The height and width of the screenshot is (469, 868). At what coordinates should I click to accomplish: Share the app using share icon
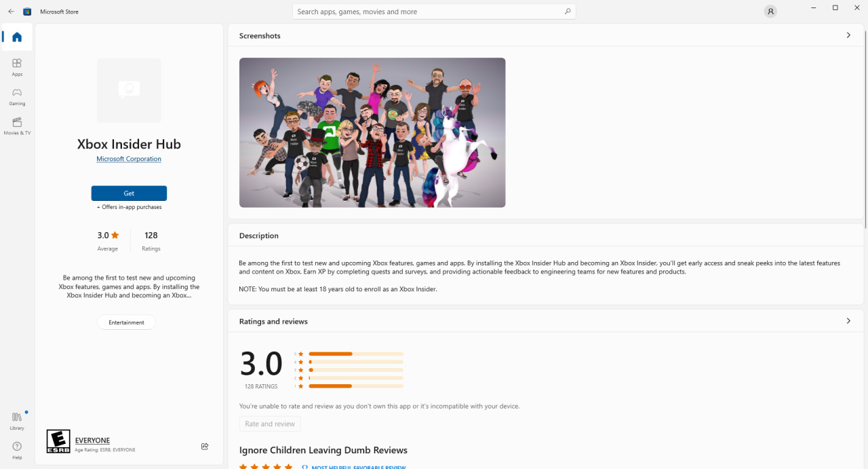(x=205, y=446)
